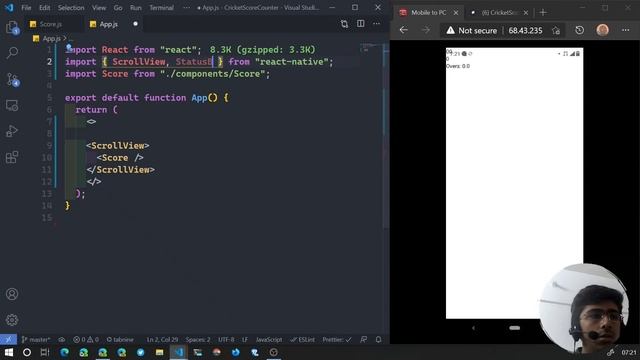Open the File menu
The width and height of the screenshot is (640, 360).
click(26, 8)
